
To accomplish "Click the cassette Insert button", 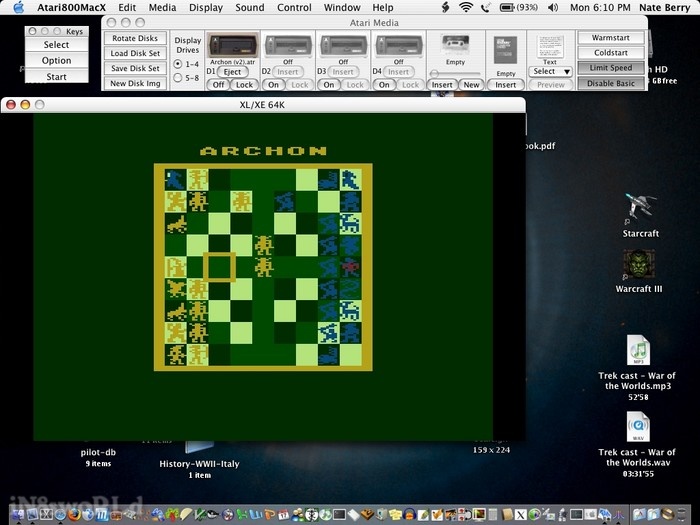I will (x=442, y=85).
